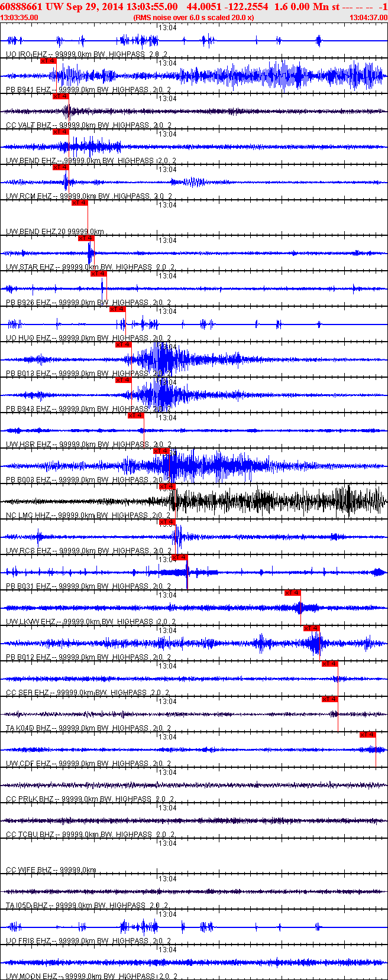Select the TA K04D BHZ station label
Viewport: 388px width, 980px height.
pos(88,728)
